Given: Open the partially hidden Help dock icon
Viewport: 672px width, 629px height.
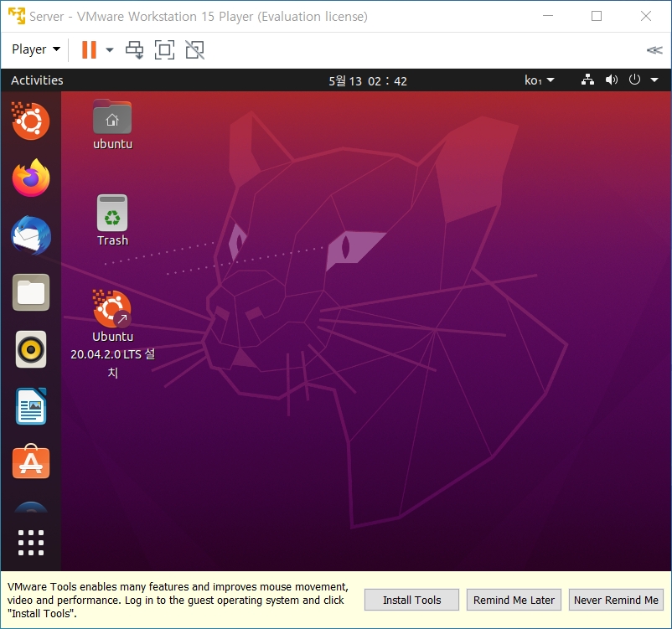Looking at the screenshot, I should point(31,507).
